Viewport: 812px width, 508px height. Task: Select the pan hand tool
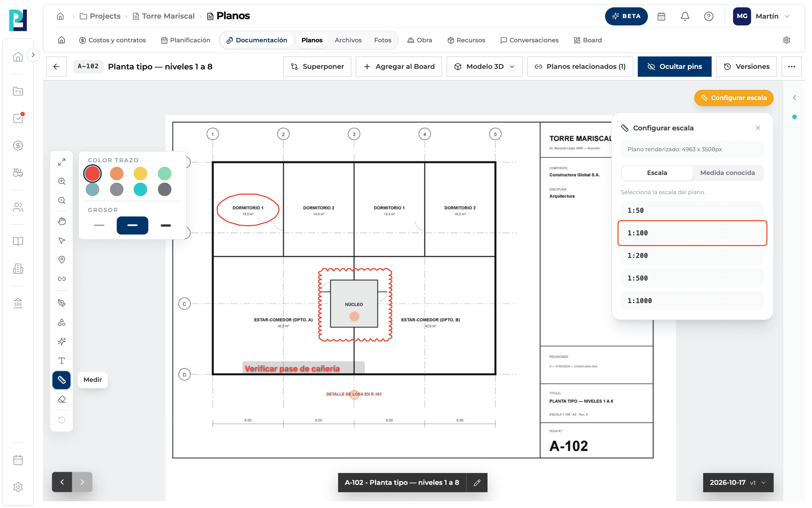tap(61, 221)
